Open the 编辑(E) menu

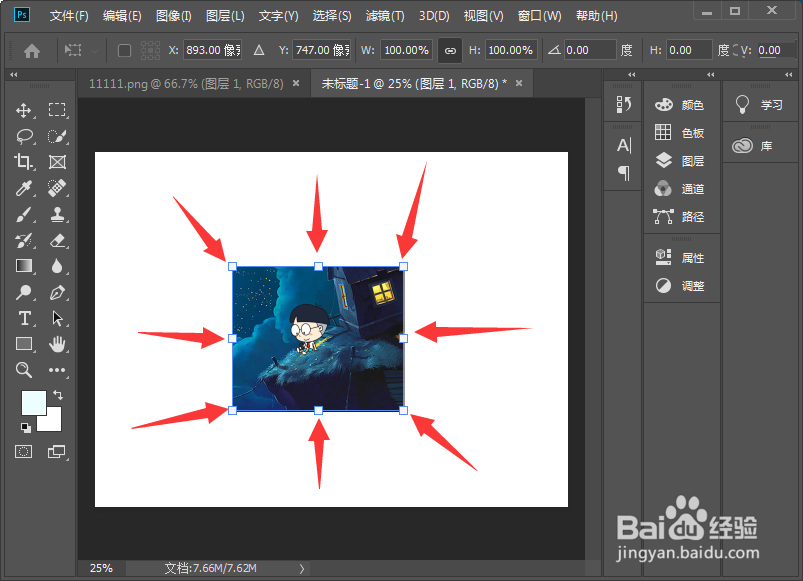[x=122, y=16]
